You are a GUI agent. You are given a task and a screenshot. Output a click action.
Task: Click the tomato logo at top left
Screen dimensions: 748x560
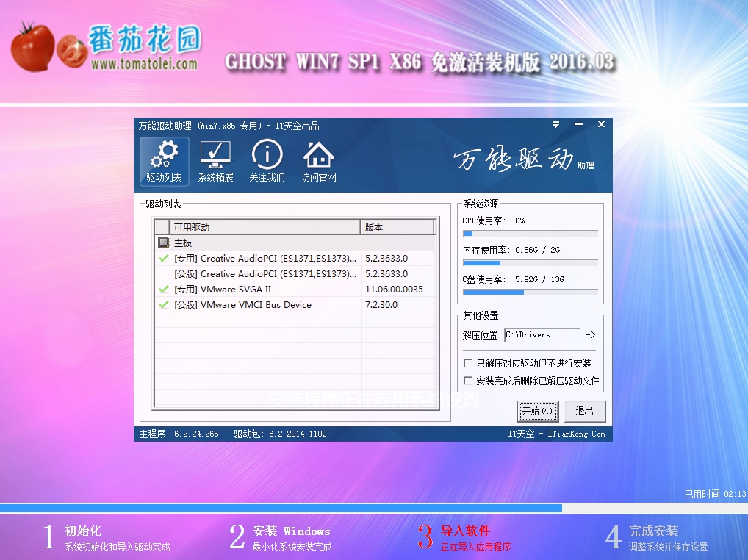click(x=48, y=48)
